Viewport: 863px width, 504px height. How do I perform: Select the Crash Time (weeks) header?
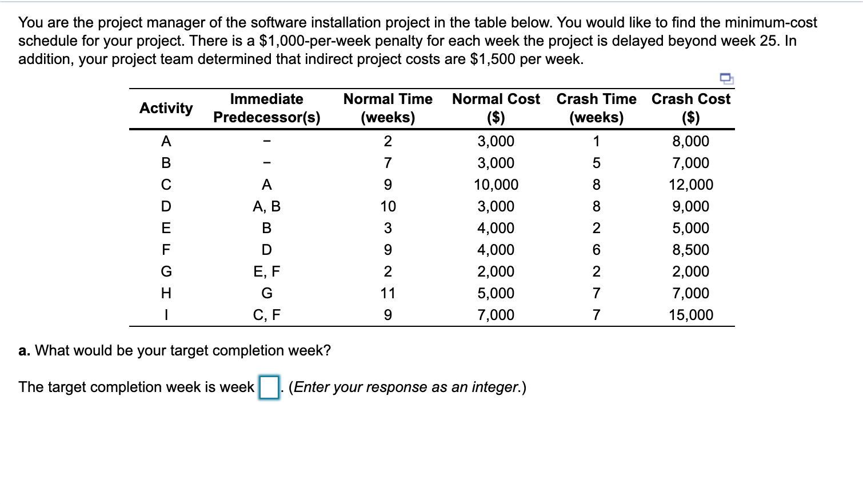(x=596, y=108)
